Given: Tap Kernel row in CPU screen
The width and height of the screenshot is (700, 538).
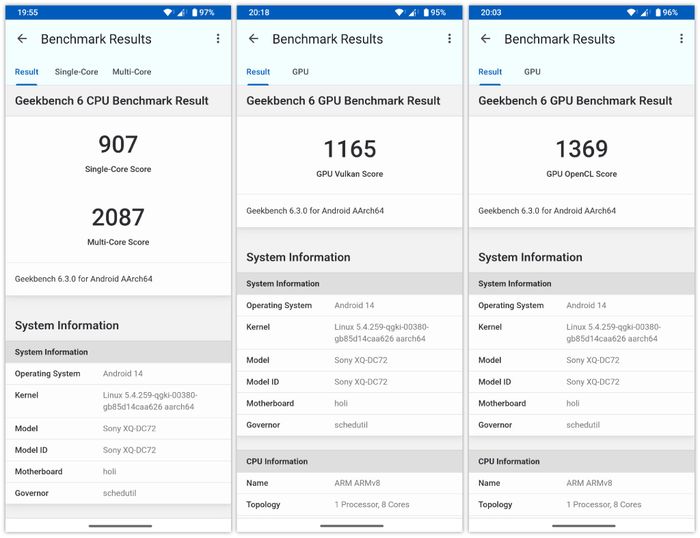Looking at the screenshot, I should pyautogui.click(x=118, y=401).
